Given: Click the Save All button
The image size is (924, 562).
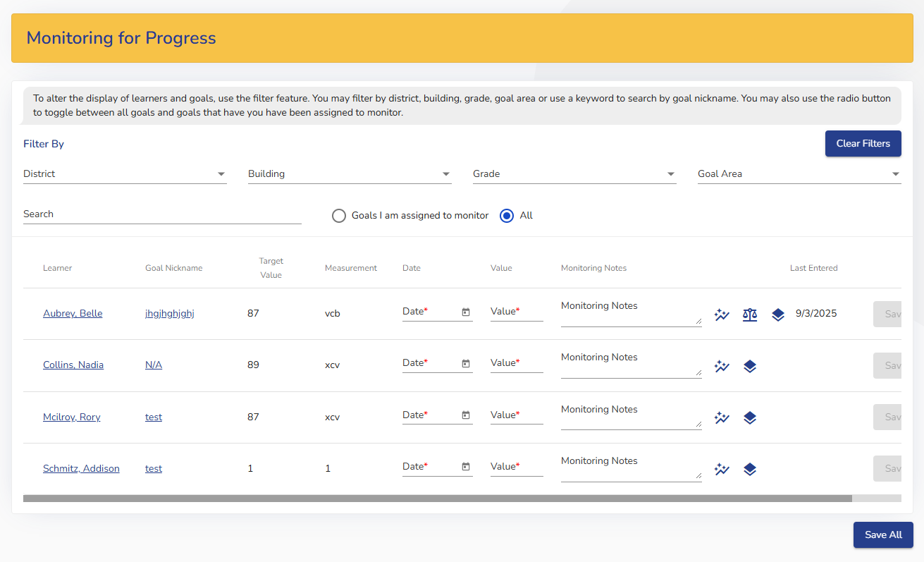Looking at the screenshot, I should (883, 534).
